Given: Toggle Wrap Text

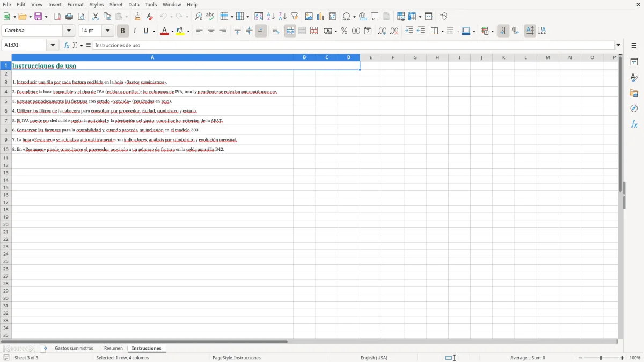Looking at the screenshot, I should coord(275,31).
